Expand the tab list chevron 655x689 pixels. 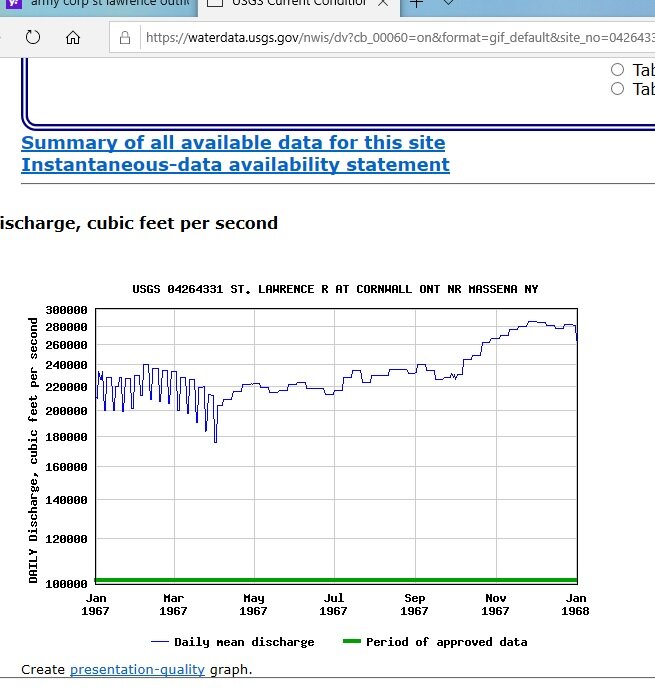pyautogui.click(x=449, y=3)
